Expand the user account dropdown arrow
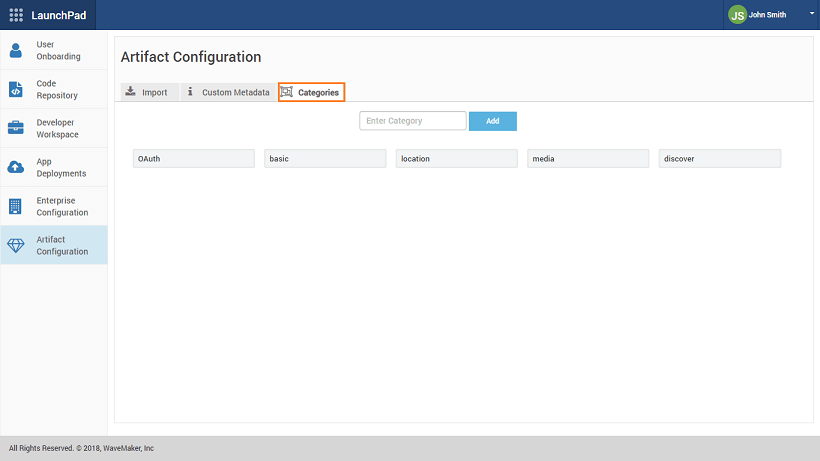Viewport: 820px width, 461px height. [x=811, y=15]
